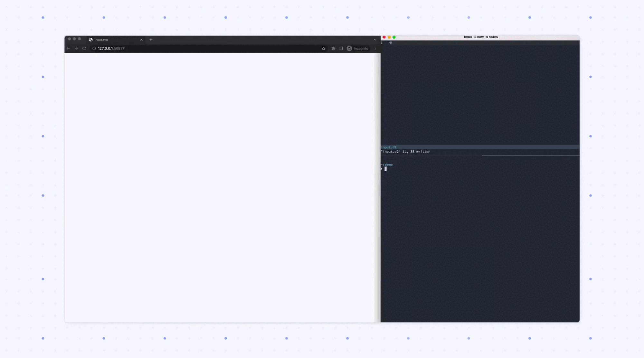Minimize the tmux window with the yellow button
Viewport: 644px width, 358px height.
click(389, 37)
